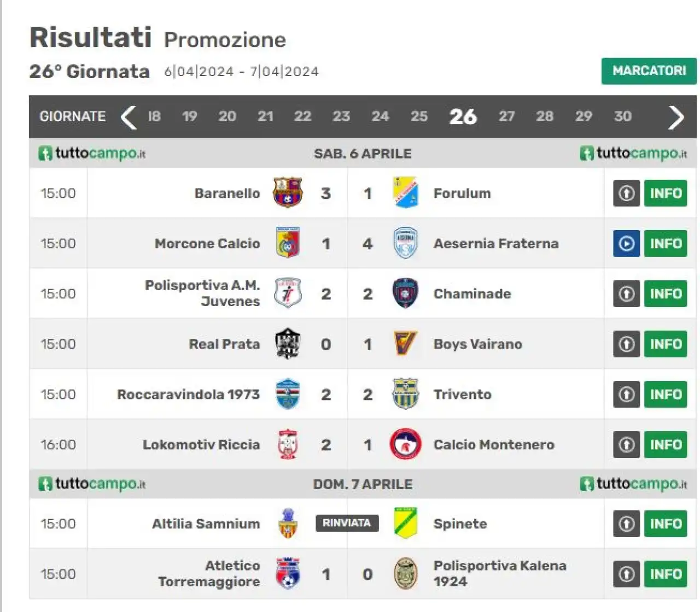700x612 pixels.
Task: Go to previous giornate with left chevron
Action: (129, 117)
